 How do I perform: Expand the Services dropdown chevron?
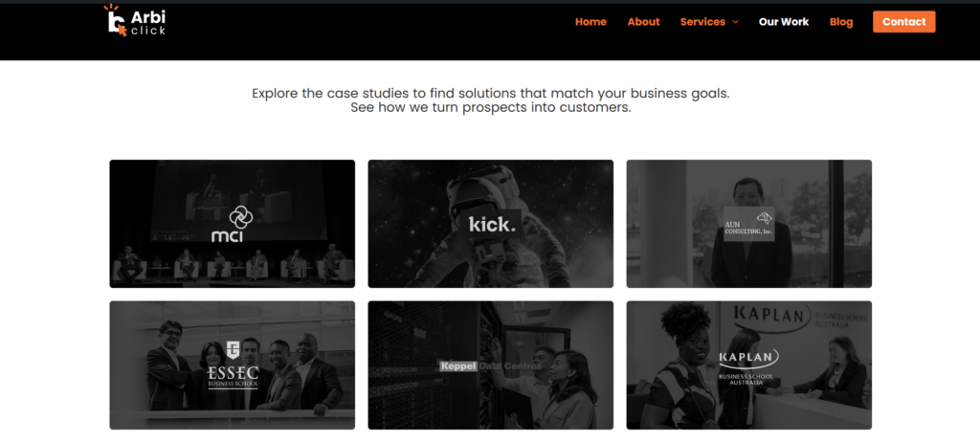(735, 22)
